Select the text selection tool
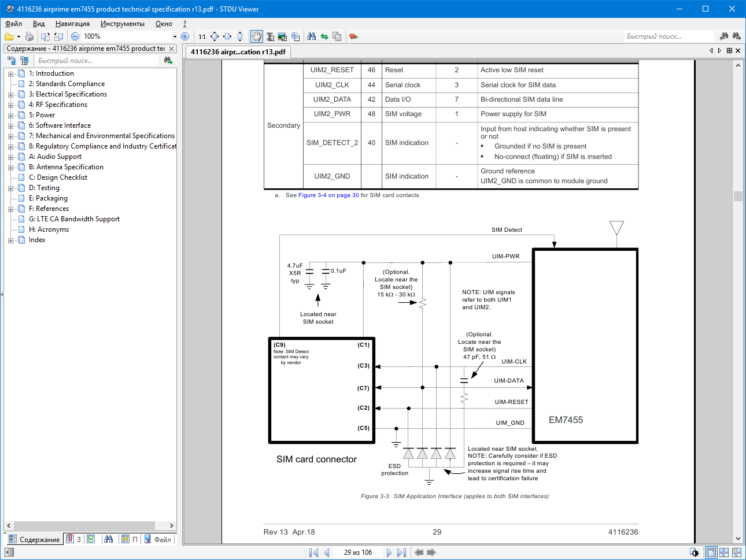 point(269,36)
